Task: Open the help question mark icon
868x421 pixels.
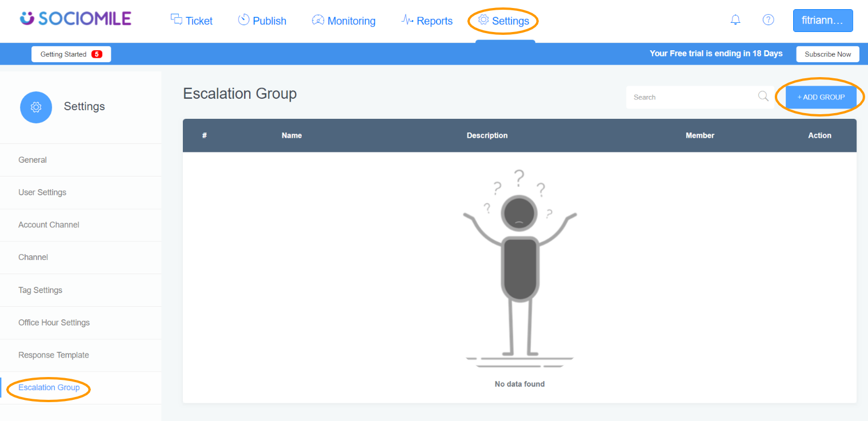Action: point(769,20)
